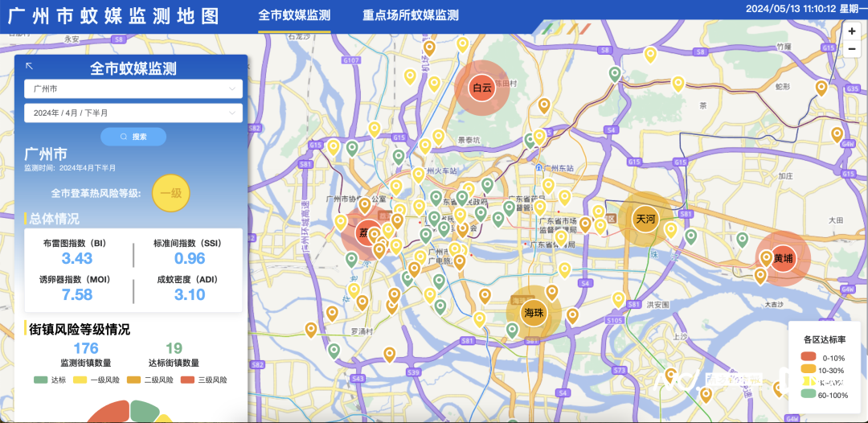Select the 白云 district circle marker

click(x=481, y=88)
